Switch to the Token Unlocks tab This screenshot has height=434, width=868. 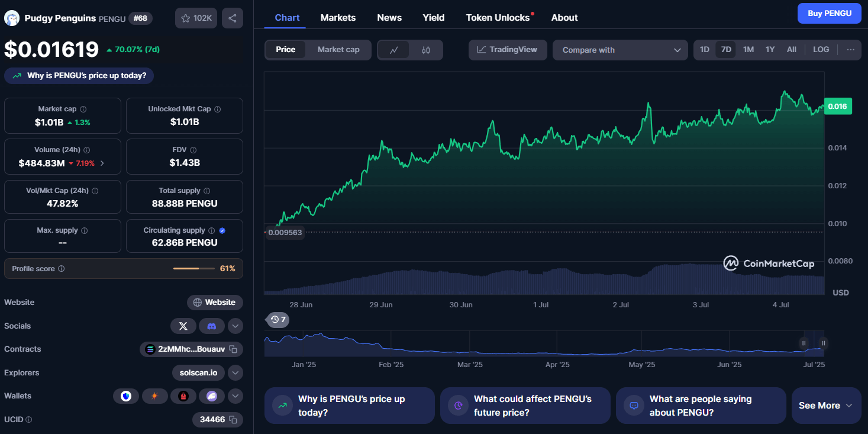click(498, 18)
